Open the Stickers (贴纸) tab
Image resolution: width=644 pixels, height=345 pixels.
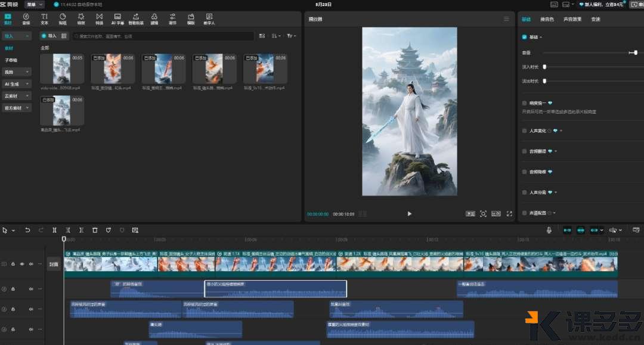(x=63, y=19)
